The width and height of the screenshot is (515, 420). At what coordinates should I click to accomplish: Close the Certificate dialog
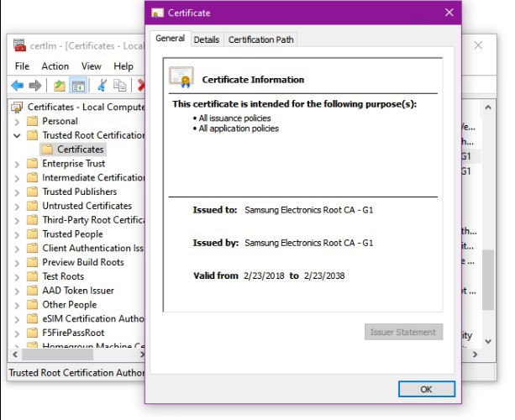click(x=449, y=13)
